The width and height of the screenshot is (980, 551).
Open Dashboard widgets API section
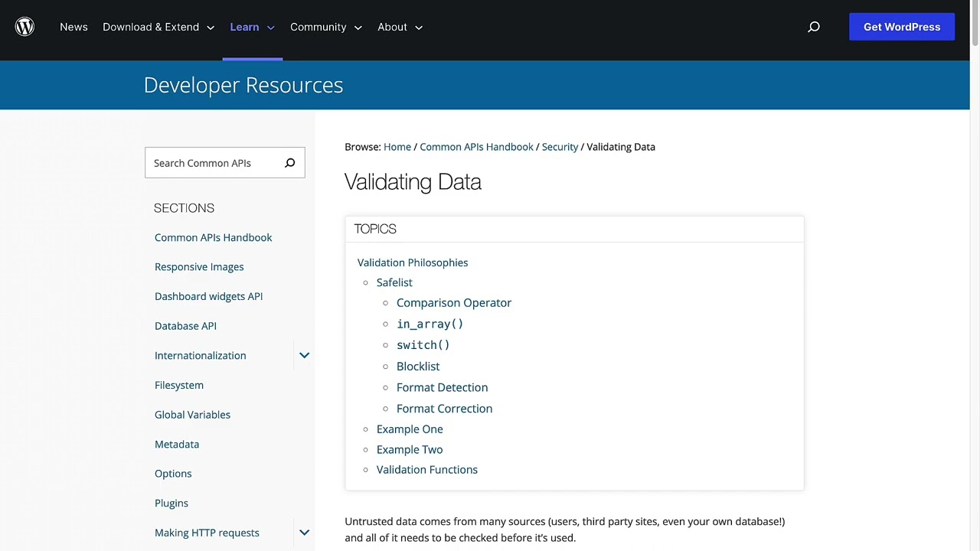pos(208,296)
